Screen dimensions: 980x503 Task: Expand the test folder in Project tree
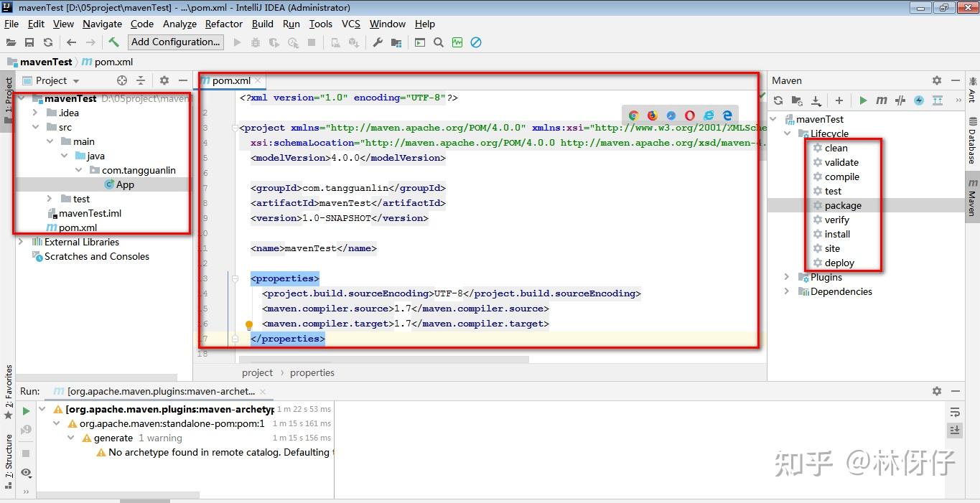coord(50,199)
